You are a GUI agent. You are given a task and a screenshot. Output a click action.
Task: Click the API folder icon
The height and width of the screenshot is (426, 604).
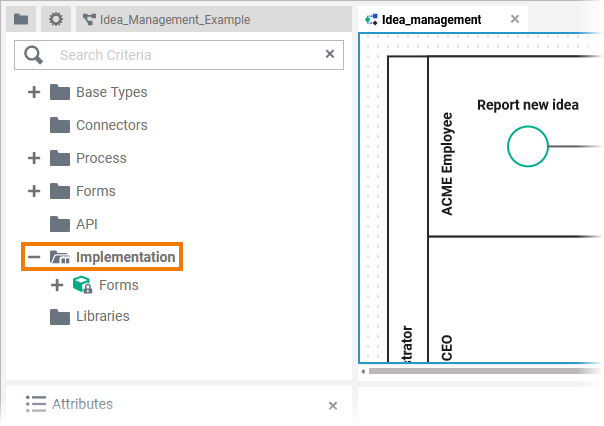pos(59,224)
